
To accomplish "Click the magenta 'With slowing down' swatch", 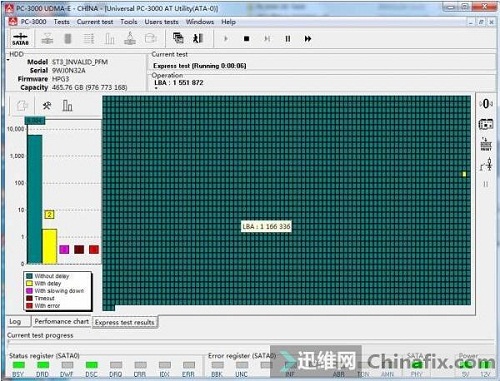I will (64, 249).
